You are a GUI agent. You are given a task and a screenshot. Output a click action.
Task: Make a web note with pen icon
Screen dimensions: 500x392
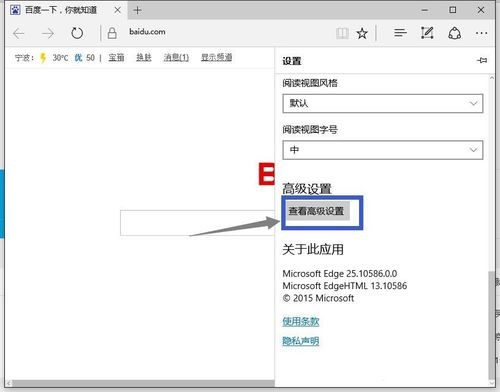coord(427,33)
